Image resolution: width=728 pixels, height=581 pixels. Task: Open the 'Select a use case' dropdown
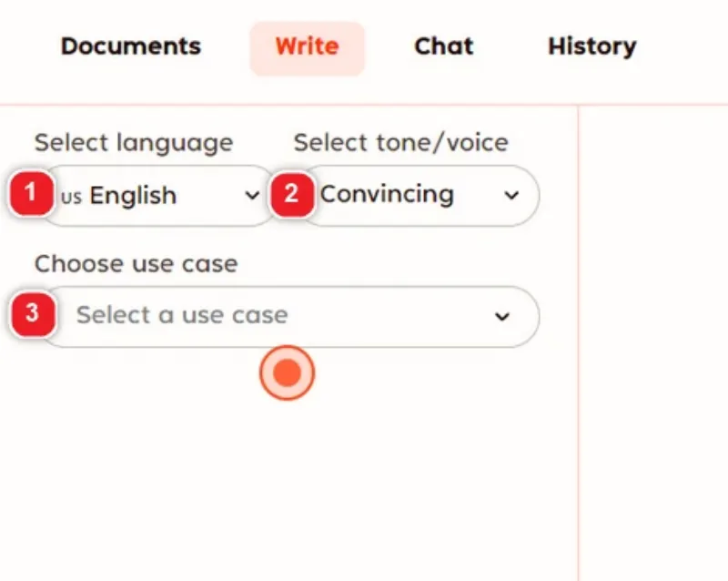click(x=291, y=317)
